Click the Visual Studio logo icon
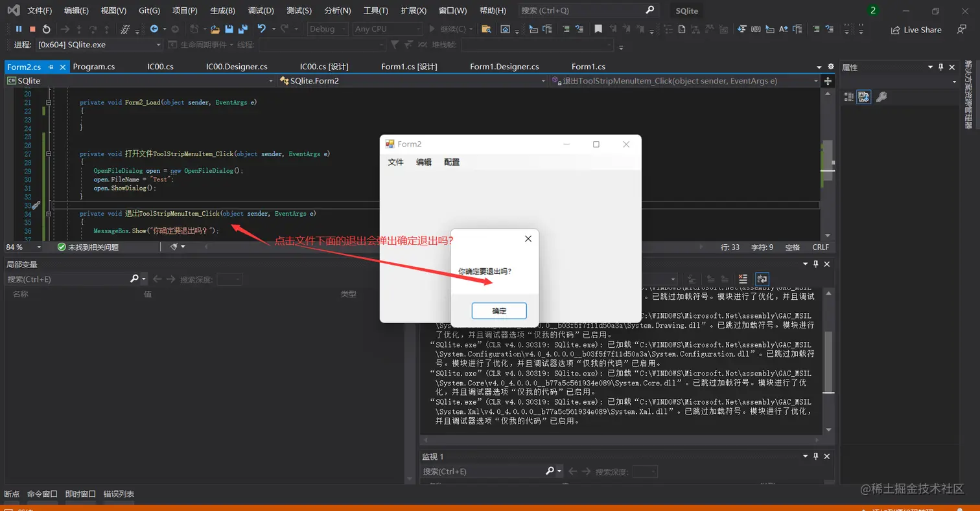 click(13, 10)
